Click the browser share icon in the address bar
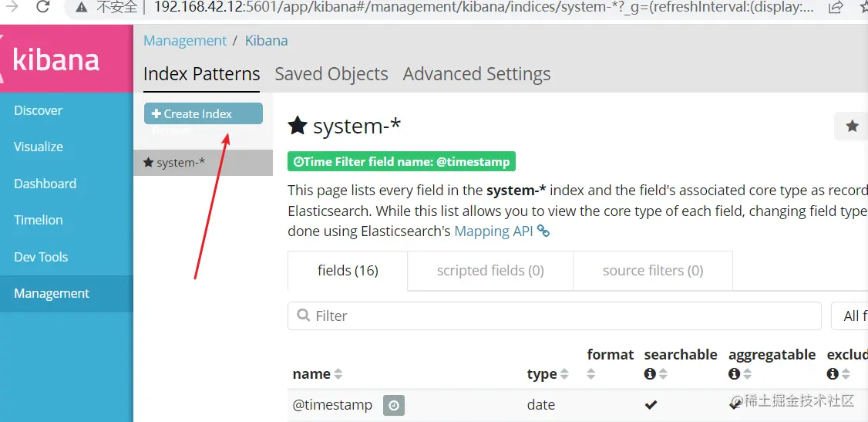 pos(835,7)
